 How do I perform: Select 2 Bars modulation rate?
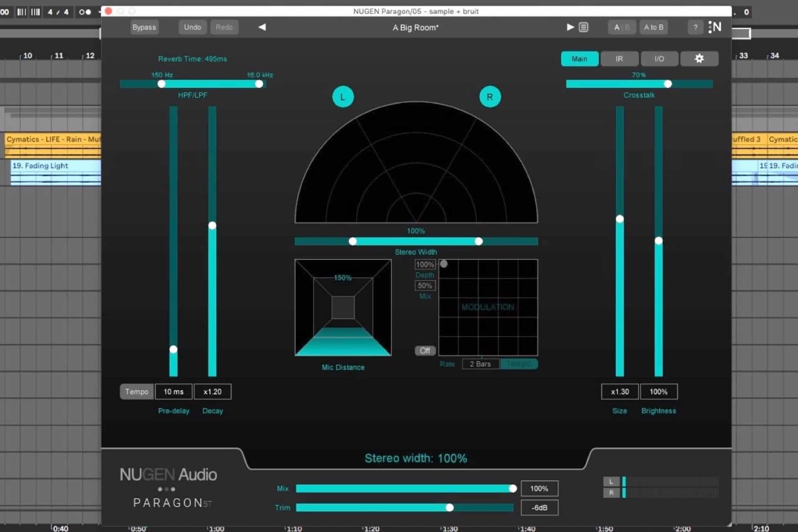[x=481, y=364]
